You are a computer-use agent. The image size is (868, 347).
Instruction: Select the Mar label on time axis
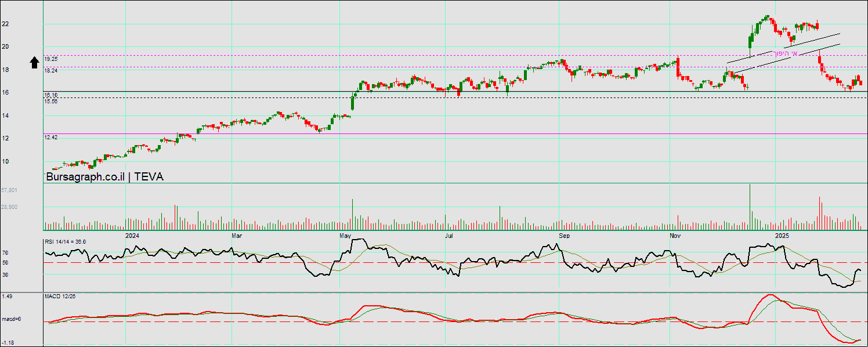pos(237,236)
